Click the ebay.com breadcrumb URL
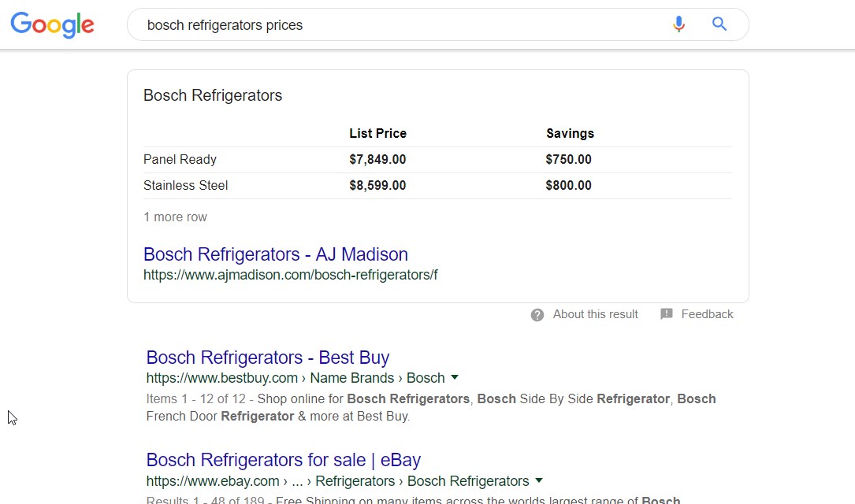The image size is (855, 504). [x=337, y=481]
